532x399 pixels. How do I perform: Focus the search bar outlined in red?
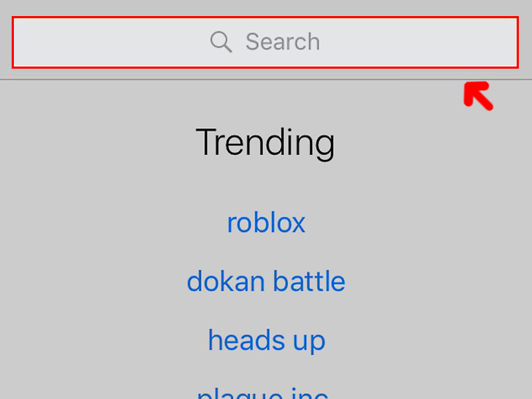pos(265,42)
